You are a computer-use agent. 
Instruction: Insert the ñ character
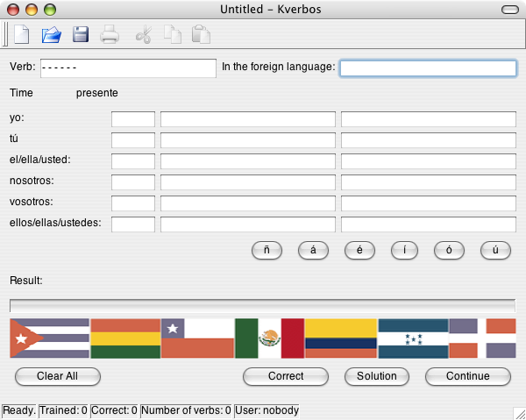[x=267, y=250]
